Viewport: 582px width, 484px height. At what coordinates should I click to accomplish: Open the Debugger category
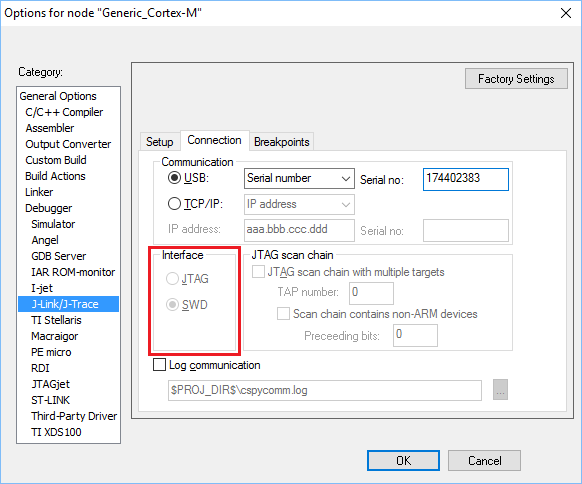(49, 208)
